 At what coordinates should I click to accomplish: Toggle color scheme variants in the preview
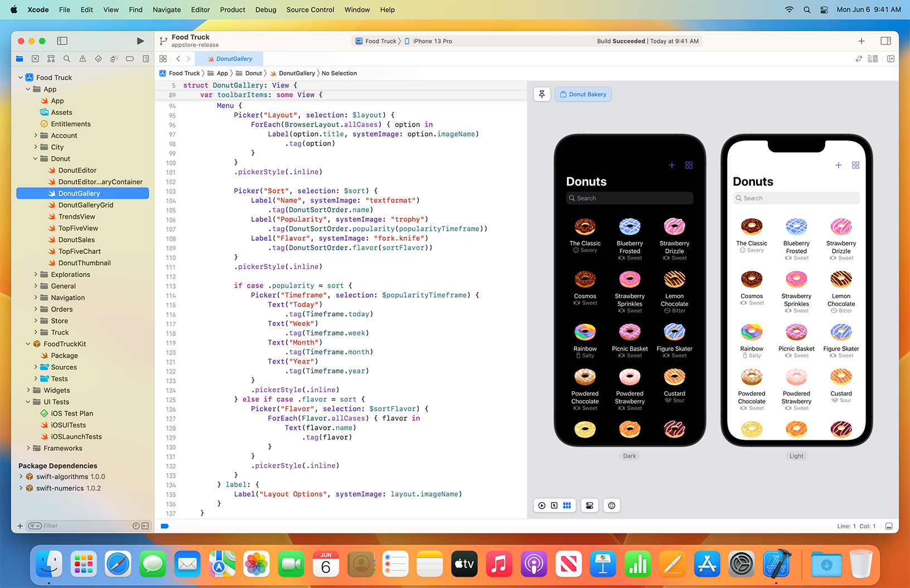pos(589,506)
